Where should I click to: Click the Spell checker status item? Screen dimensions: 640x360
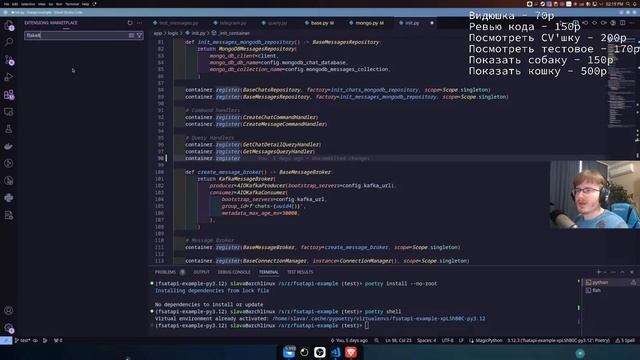pyautogui.click(x=625, y=340)
